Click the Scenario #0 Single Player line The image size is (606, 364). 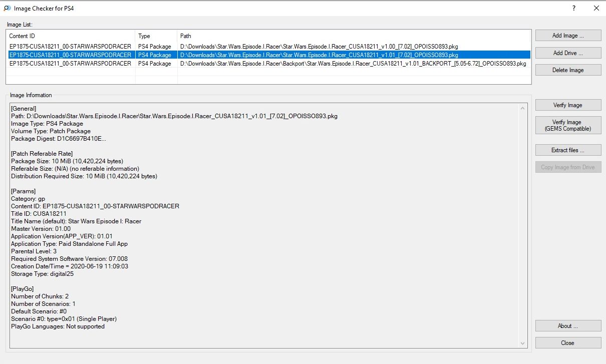(x=64, y=319)
